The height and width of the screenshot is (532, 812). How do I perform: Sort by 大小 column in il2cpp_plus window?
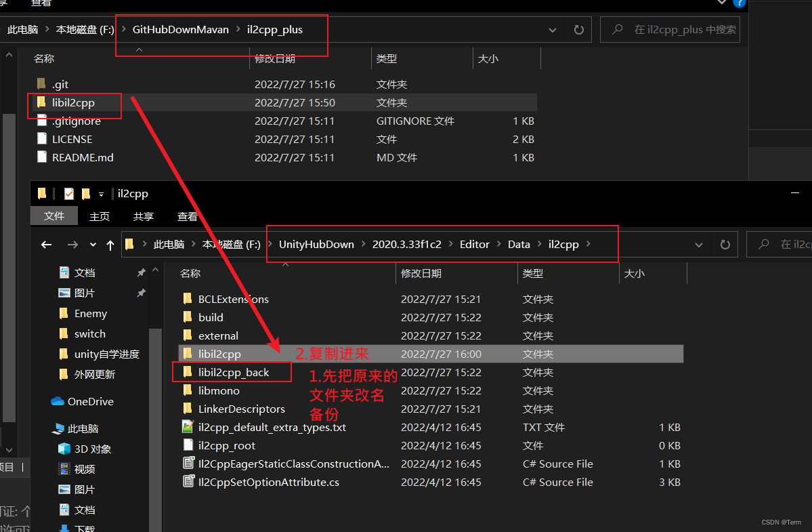[488, 58]
